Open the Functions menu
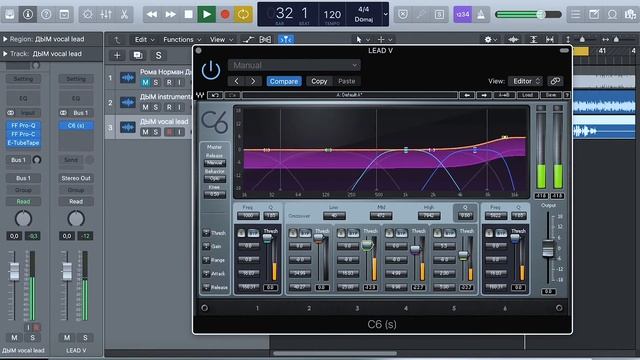This screenshot has height=360, width=640. click(x=182, y=40)
